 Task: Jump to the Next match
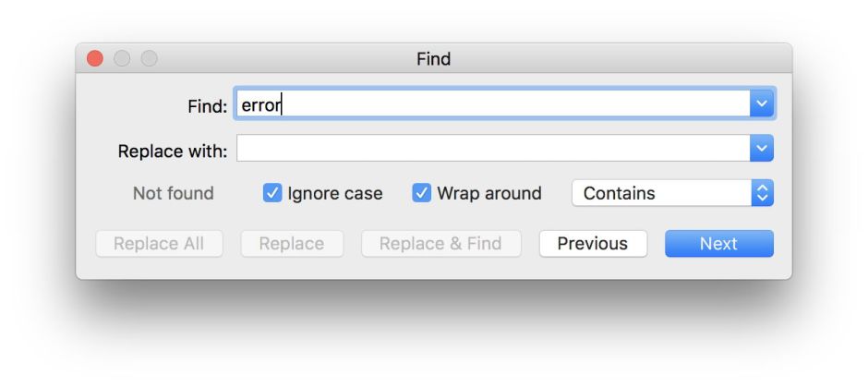tap(718, 244)
